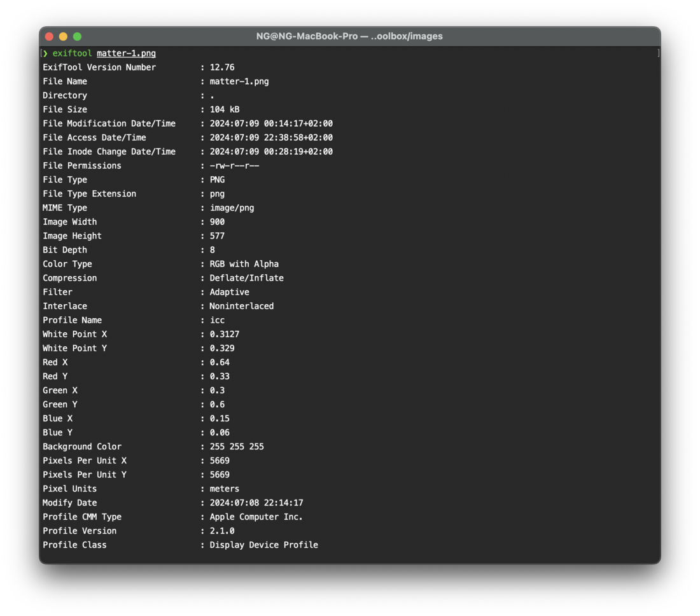Viewport: 700px width, 616px height.
Task: Click the timestamp 2024:07:09 22:38:58+02:00
Action: 271,137
